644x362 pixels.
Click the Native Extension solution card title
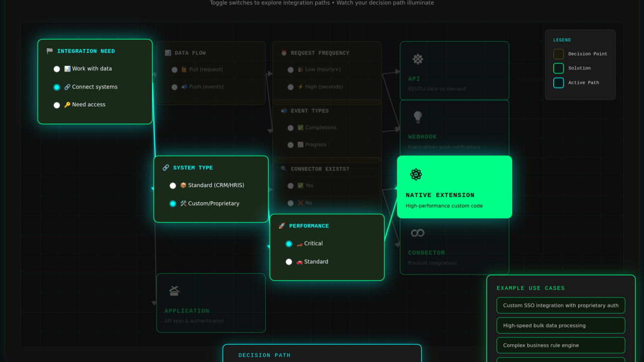pos(440,195)
